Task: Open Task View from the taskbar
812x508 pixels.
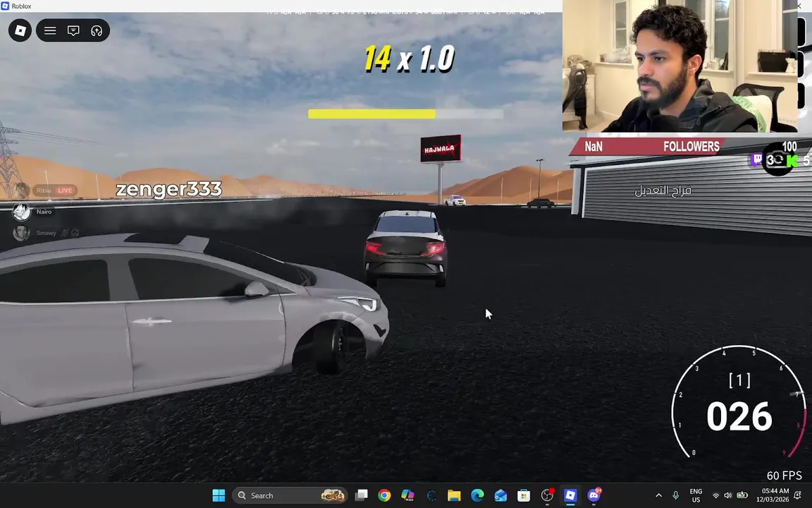Action: pyautogui.click(x=362, y=495)
